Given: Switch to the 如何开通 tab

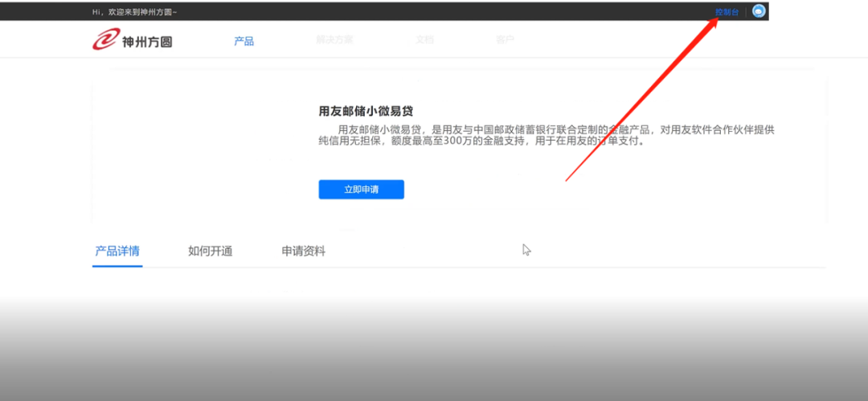Looking at the screenshot, I should 210,251.
